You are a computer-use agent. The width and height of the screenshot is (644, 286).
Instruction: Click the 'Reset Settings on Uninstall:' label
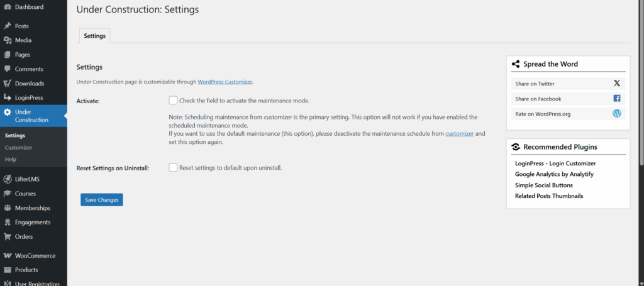113,168
